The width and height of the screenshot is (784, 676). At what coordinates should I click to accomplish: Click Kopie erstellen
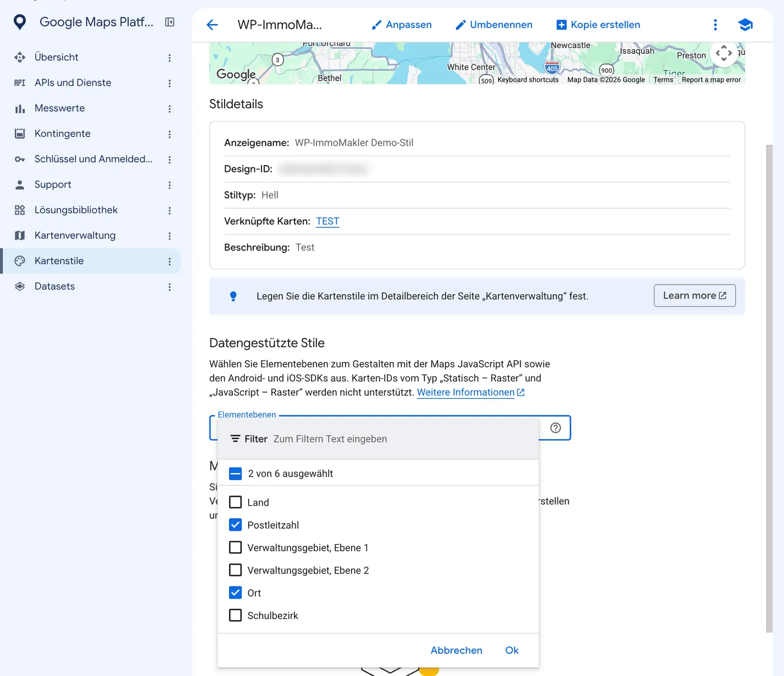pos(598,25)
